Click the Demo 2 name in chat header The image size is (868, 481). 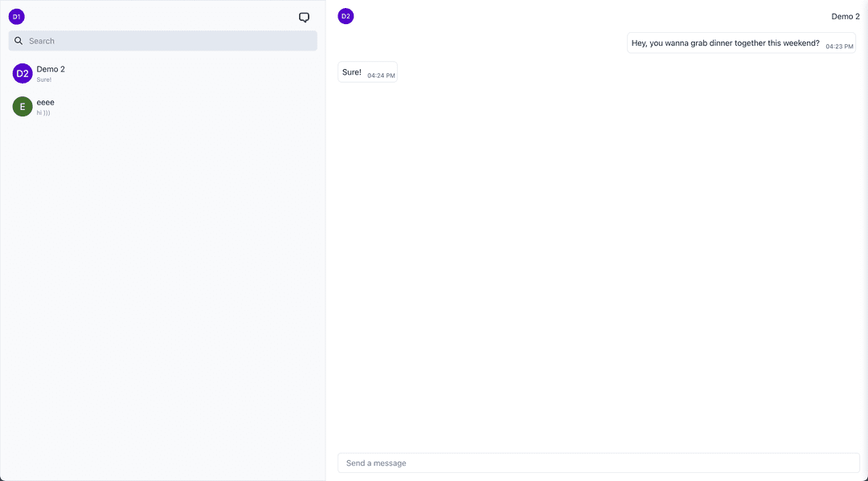coord(845,15)
